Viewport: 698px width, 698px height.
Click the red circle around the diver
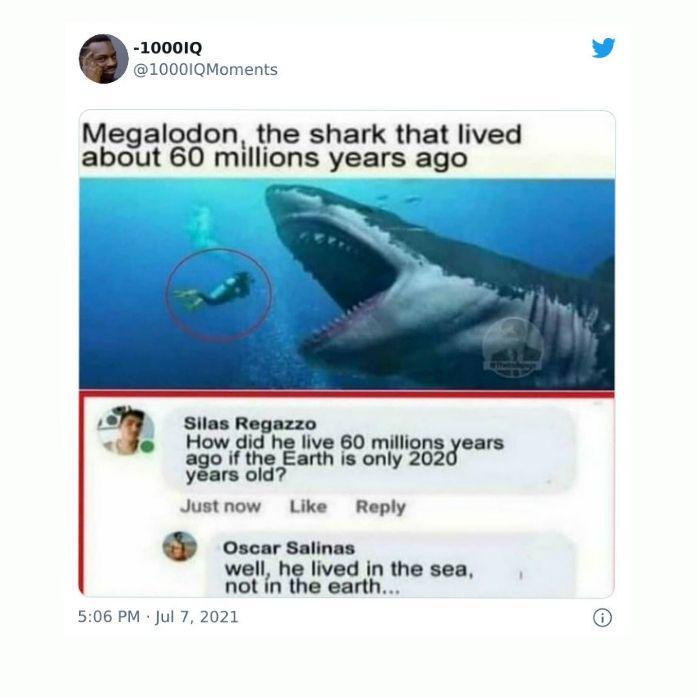coord(219,295)
